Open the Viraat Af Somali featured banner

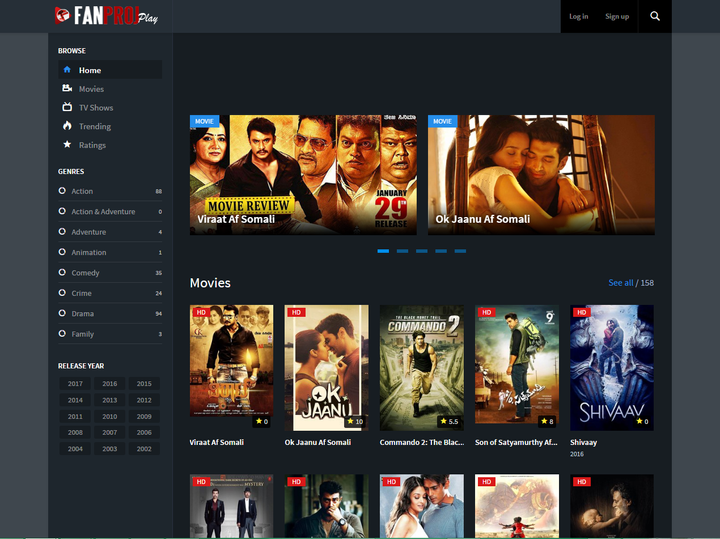coord(304,175)
